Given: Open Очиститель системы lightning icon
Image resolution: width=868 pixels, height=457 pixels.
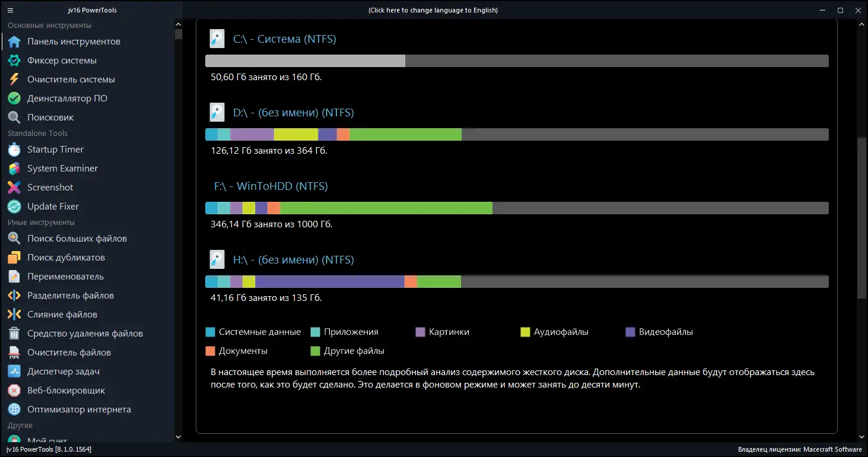Looking at the screenshot, I should point(14,80).
